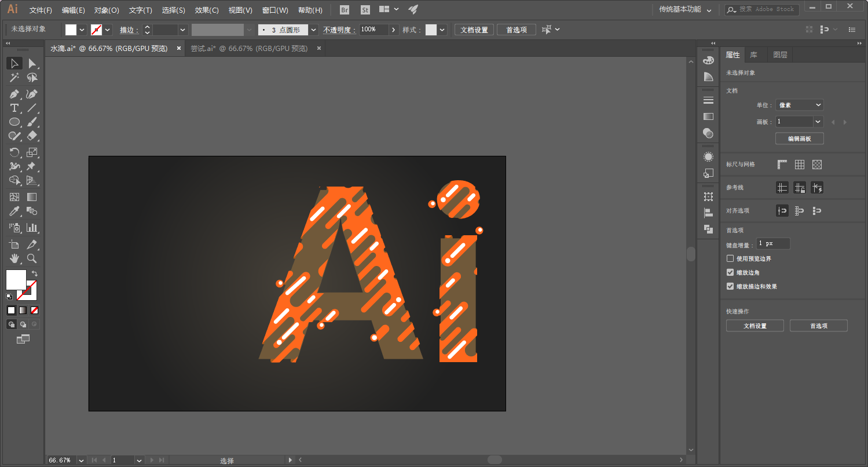Viewport: 868px width, 467px height.
Task: Open the 对象(O) menu
Action: [107, 10]
